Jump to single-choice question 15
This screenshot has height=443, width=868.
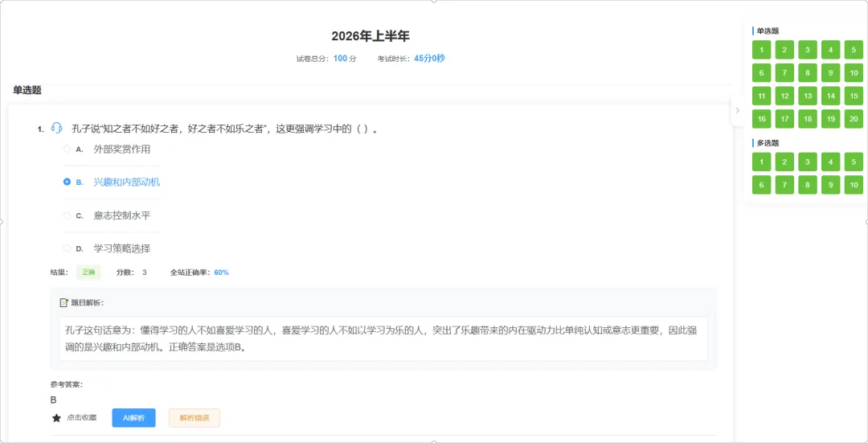point(854,96)
